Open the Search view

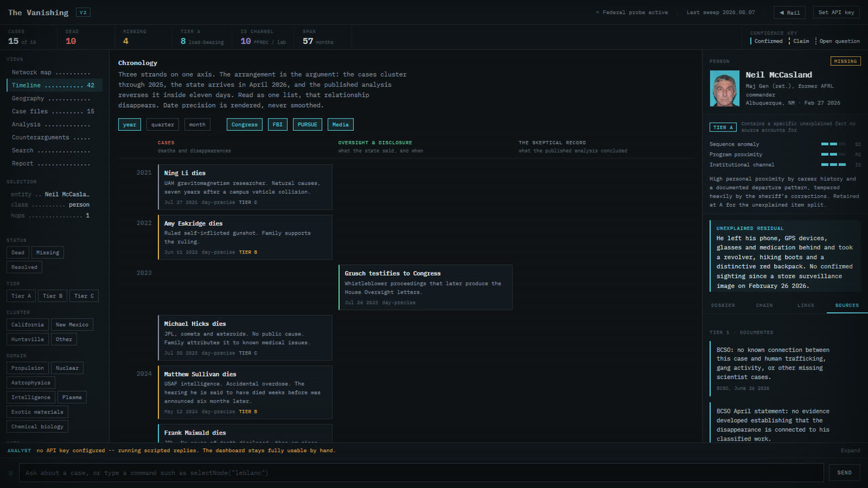[x=54, y=150]
